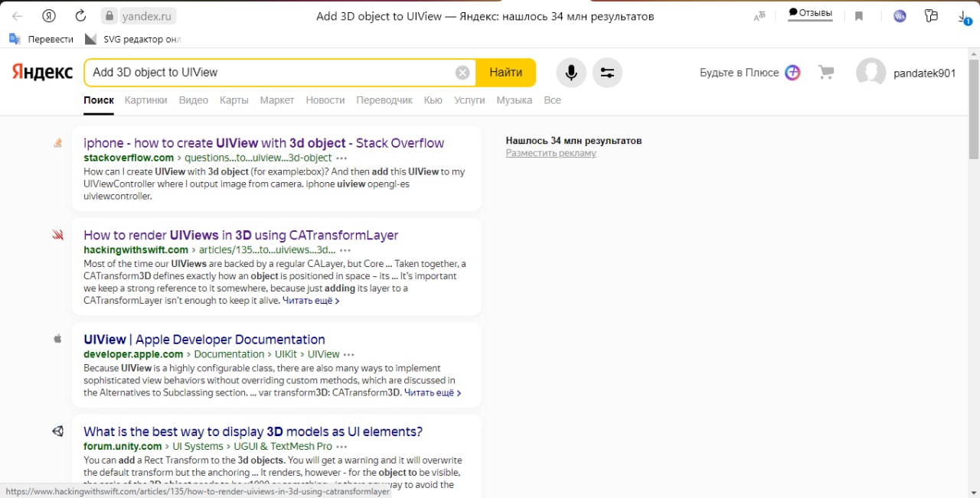Click the pandatek901 username
Image resolution: width=980 pixels, height=498 pixels.
pyautogui.click(x=925, y=73)
